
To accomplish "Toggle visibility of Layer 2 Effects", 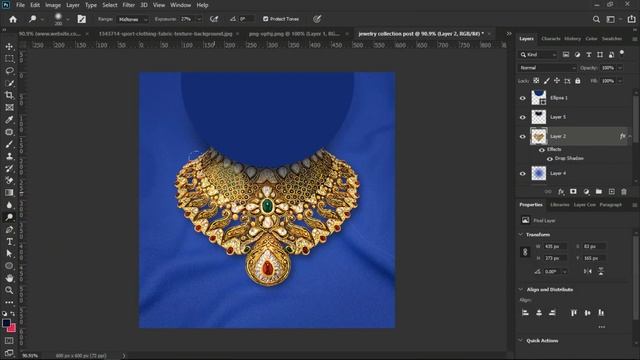I will tap(542, 150).
